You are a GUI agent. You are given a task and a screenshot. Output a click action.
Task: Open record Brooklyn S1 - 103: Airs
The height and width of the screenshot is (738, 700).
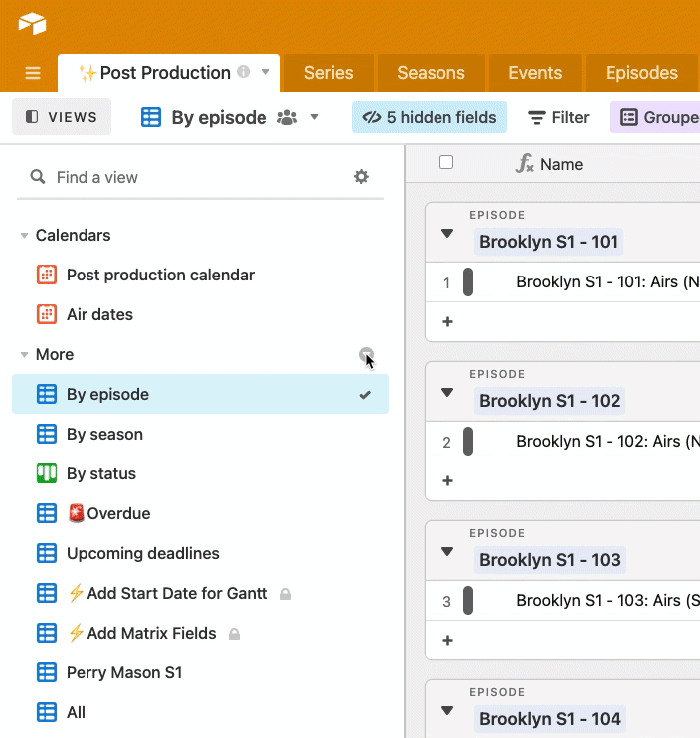608,600
